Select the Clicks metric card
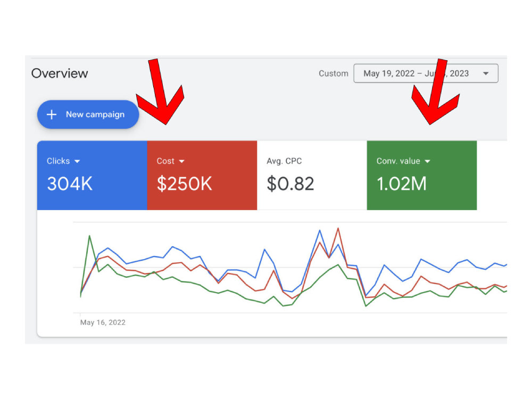 coord(92,175)
